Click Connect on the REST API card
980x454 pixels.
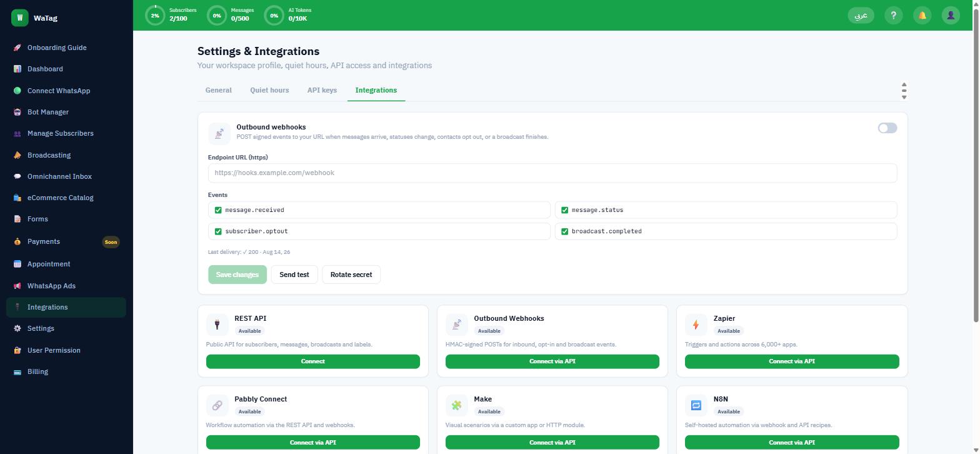[x=313, y=361]
